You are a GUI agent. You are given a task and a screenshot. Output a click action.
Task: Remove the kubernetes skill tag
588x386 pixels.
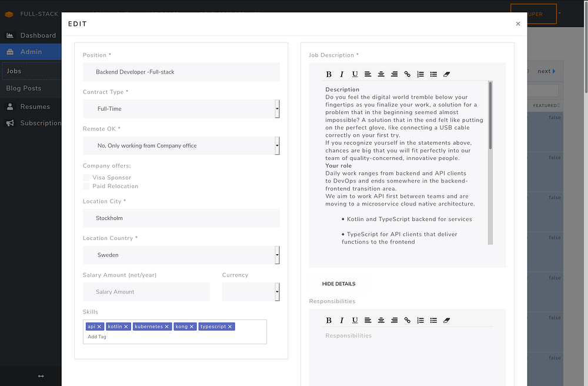coord(167,327)
